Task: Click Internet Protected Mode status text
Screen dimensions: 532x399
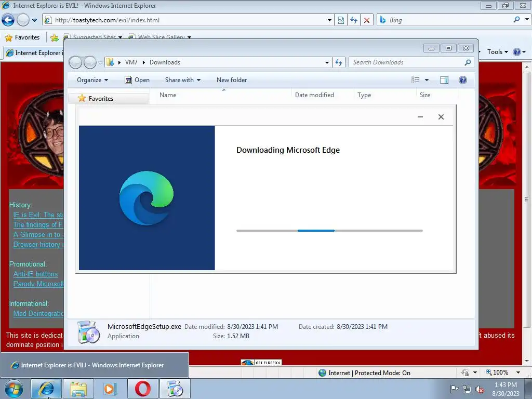Action: point(369,373)
